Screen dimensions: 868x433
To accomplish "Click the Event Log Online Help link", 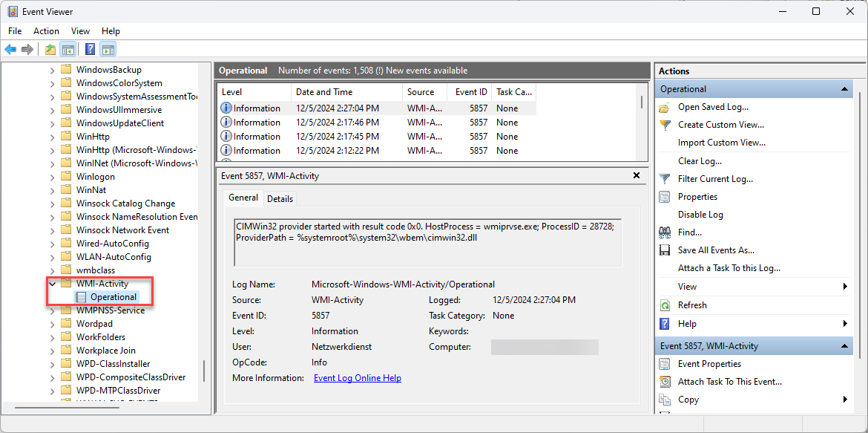I will [357, 378].
